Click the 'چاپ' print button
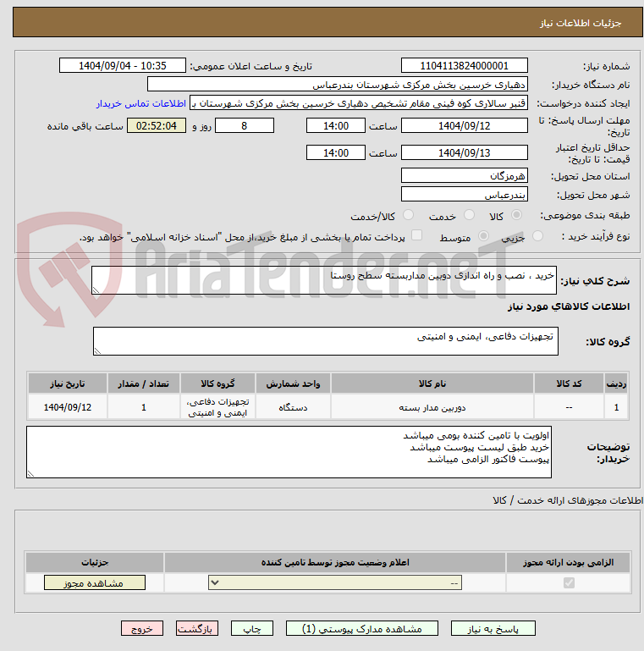Image resolution: width=644 pixels, height=651 pixels. coord(252,629)
